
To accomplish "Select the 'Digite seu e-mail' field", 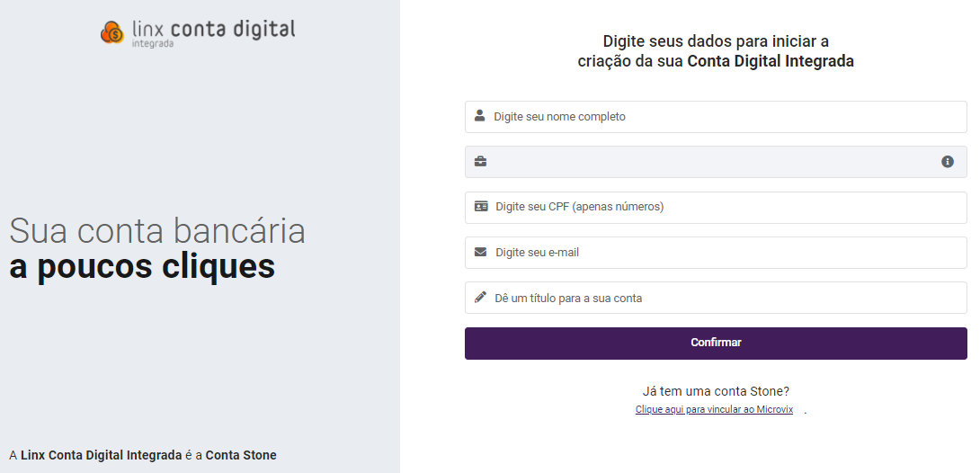I will coord(719,253).
